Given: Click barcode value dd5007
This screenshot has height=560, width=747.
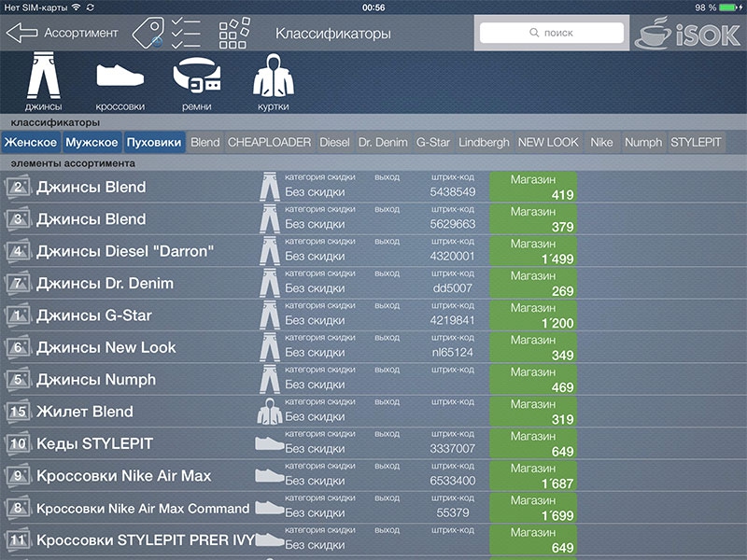Looking at the screenshot, I should click(x=453, y=288).
